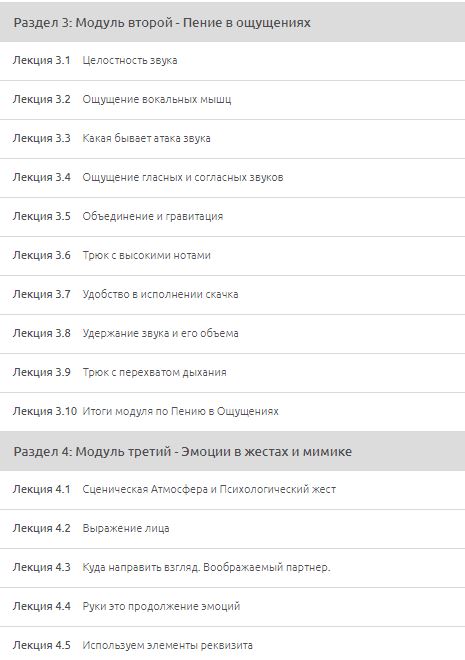
Task: Collapse section Раздел 3 Пение в ощущениях
Action: (x=232, y=22)
